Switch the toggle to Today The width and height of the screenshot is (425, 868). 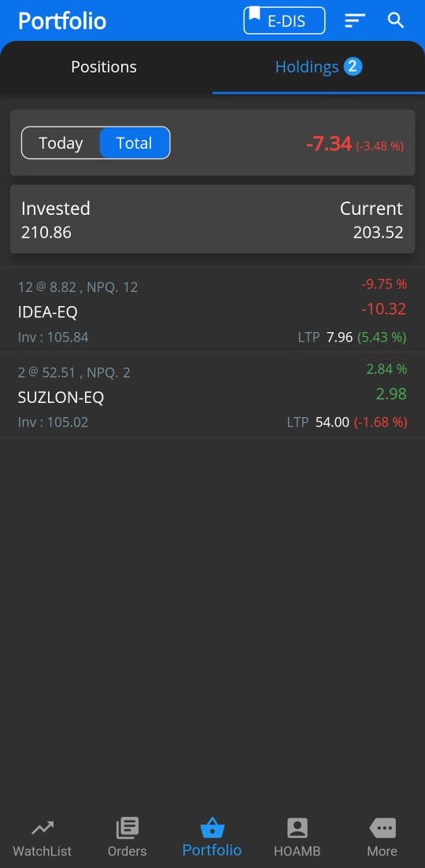[61, 143]
